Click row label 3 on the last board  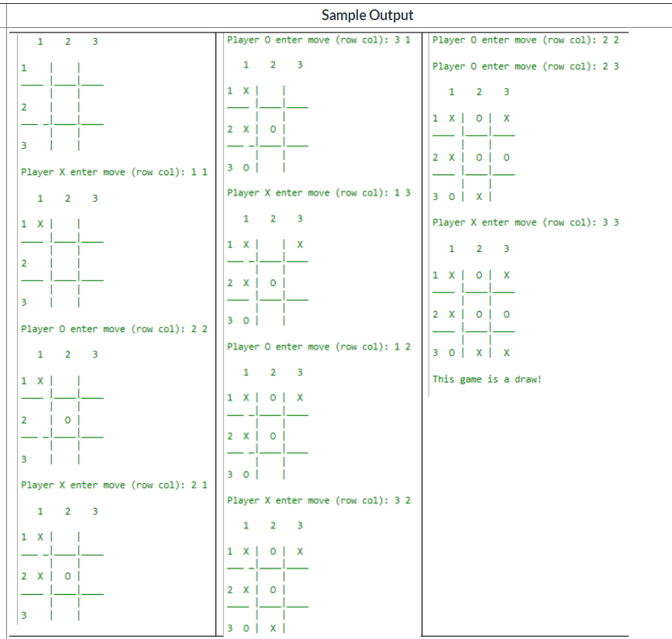click(433, 353)
